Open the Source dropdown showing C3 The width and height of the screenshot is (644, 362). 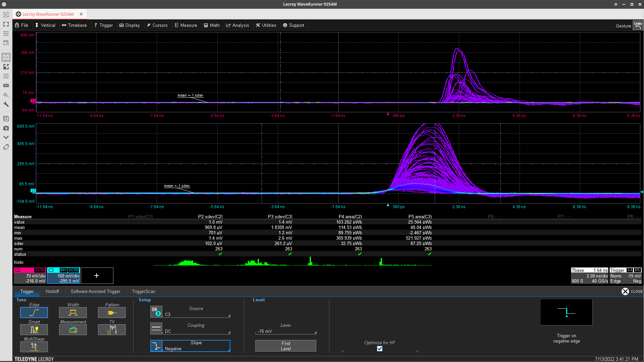click(x=197, y=314)
